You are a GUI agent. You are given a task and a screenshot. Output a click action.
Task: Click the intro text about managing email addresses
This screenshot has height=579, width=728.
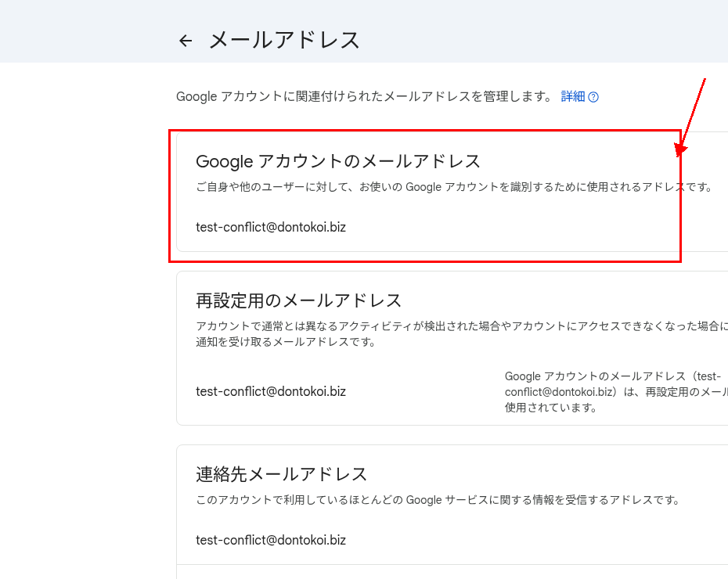click(x=365, y=96)
